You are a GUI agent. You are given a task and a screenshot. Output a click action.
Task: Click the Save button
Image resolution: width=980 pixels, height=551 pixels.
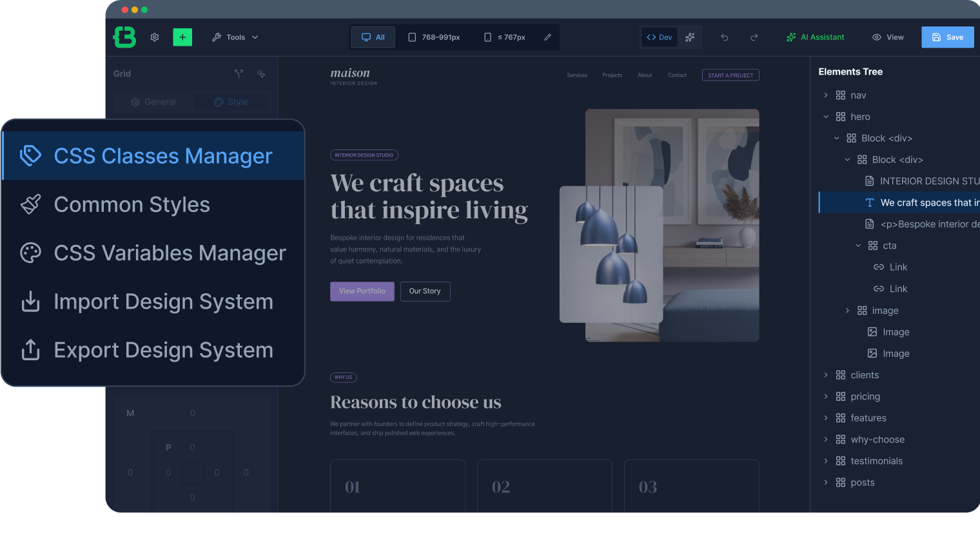(948, 37)
